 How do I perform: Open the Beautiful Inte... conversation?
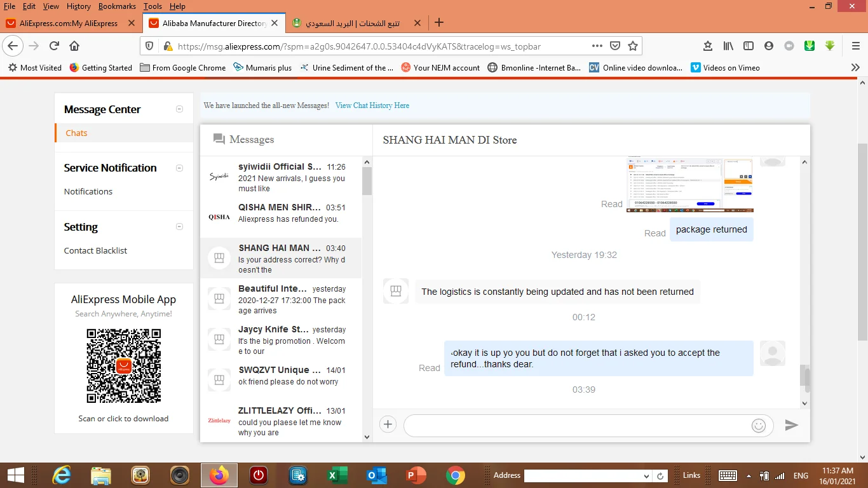click(281, 299)
